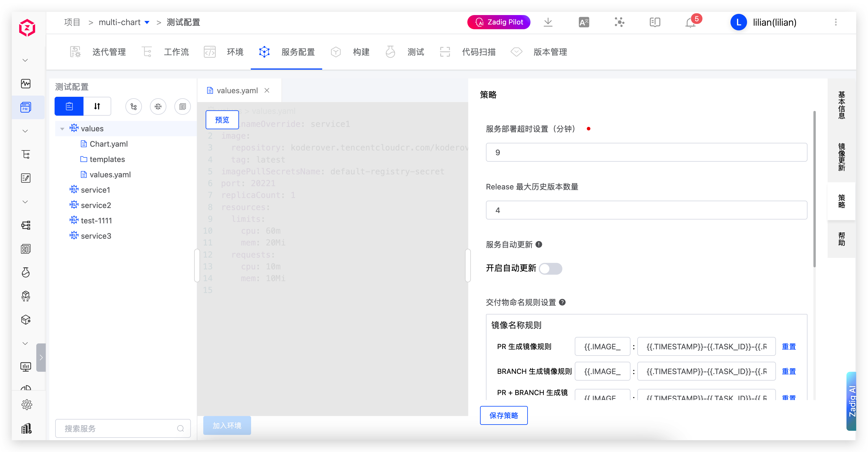The height and width of the screenshot is (452, 868).
Task: Click the download icon in top bar
Action: [x=548, y=22]
